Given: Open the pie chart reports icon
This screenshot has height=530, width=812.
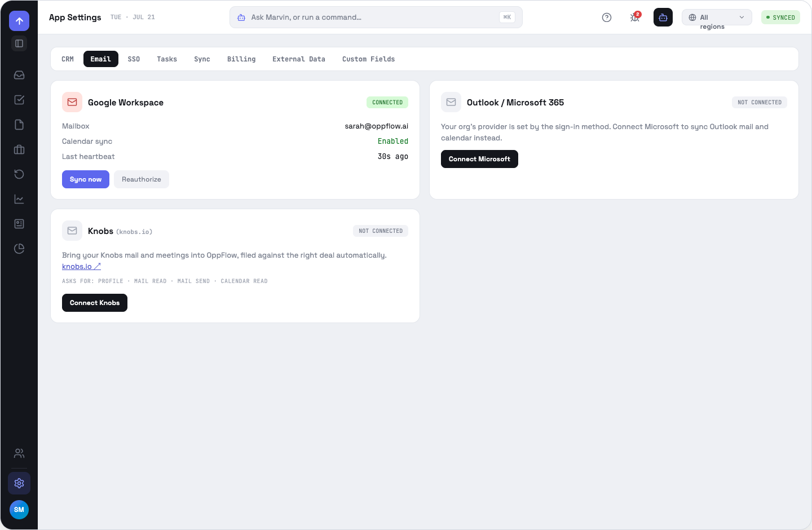Looking at the screenshot, I should (x=19, y=249).
